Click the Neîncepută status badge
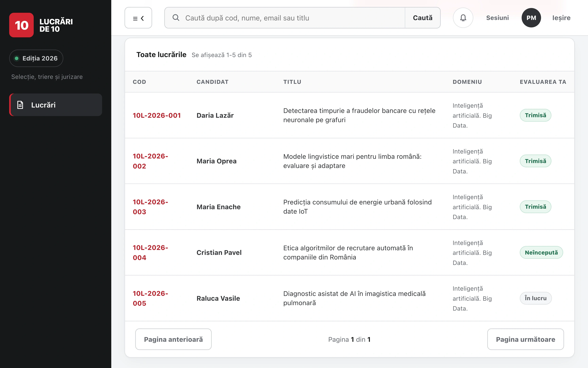 (x=541, y=252)
